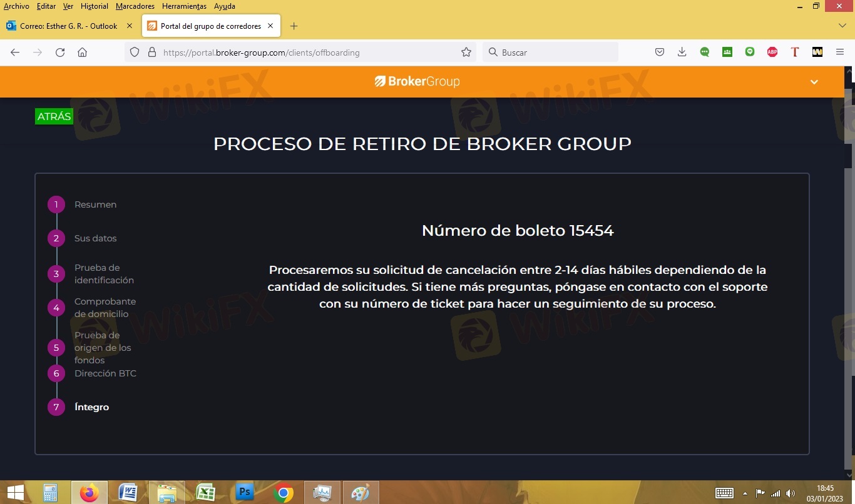The width and height of the screenshot is (855, 504).
Task: Show hidden system tray icons
Action: tap(745, 493)
